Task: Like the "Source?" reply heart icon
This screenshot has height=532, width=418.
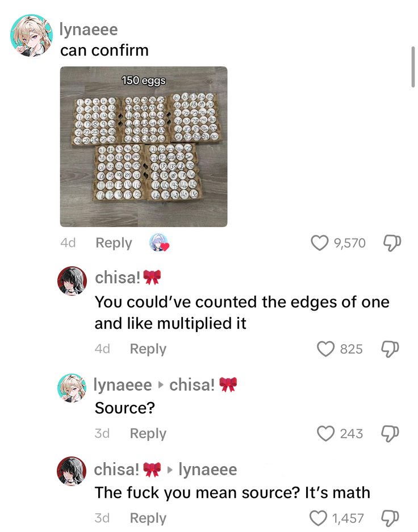Action: [326, 433]
